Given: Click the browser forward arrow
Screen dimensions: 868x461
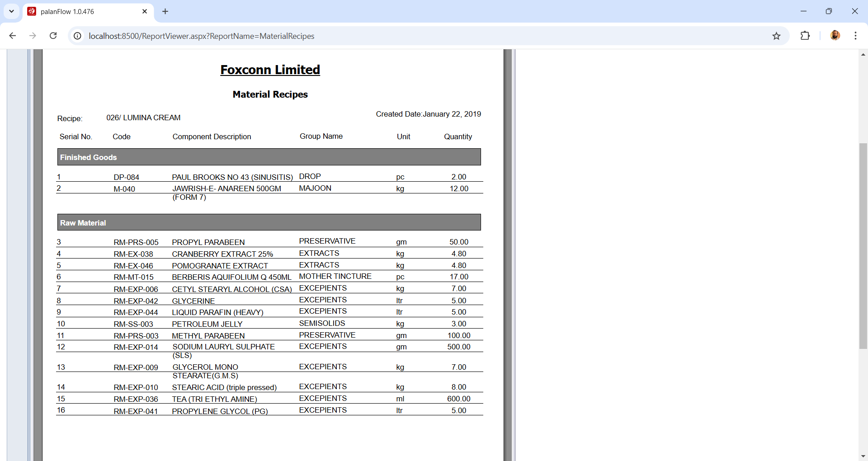Looking at the screenshot, I should [33, 36].
